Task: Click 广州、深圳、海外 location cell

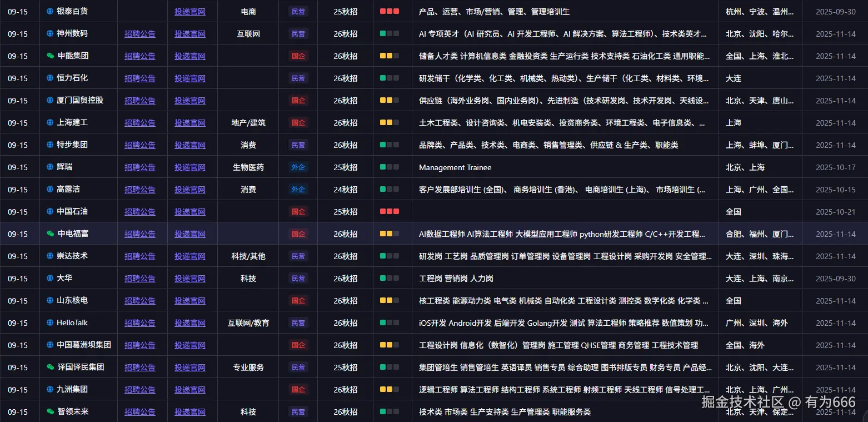Action: click(757, 323)
